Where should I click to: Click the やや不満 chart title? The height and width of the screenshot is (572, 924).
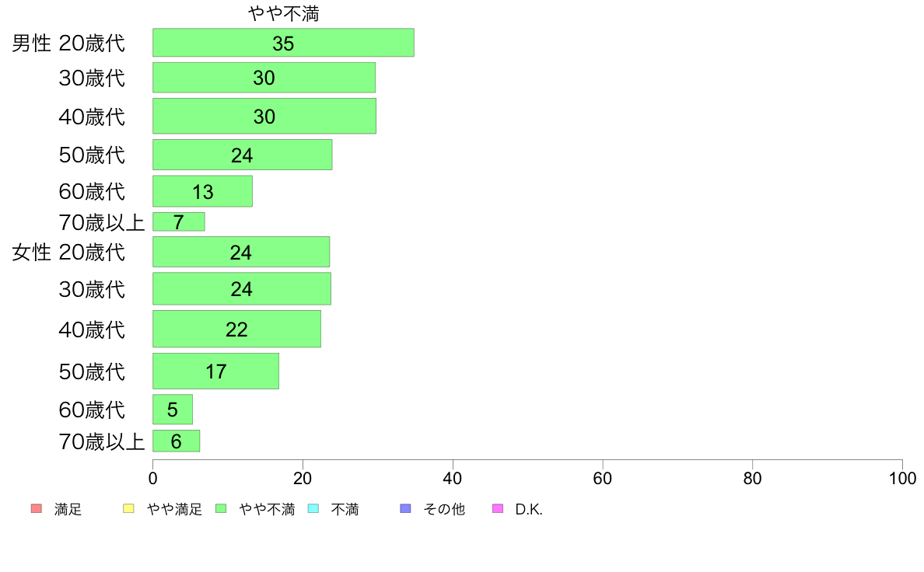[x=283, y=13]
